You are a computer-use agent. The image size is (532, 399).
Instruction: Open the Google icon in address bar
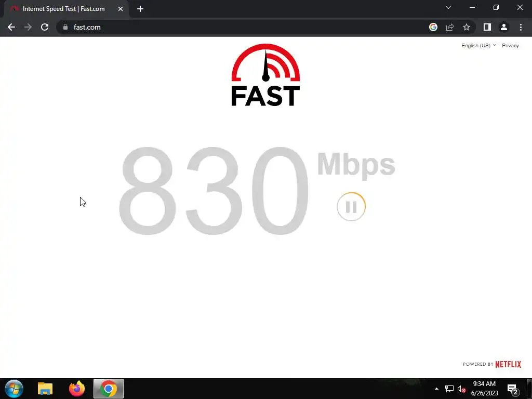[433, 27]
